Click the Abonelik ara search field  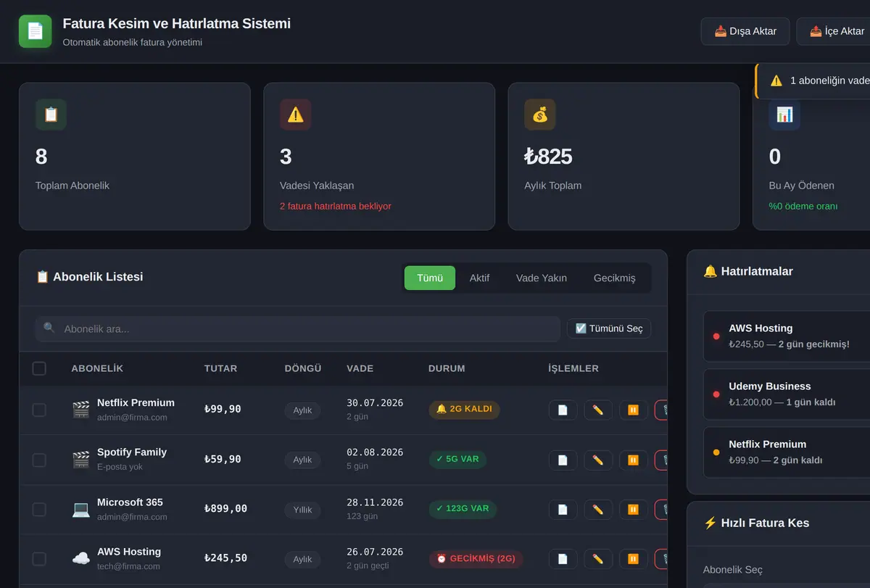point(298,328)
